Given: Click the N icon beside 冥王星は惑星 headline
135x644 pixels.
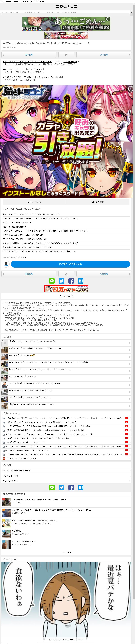Looking at the screenshot, I should 4,458.
